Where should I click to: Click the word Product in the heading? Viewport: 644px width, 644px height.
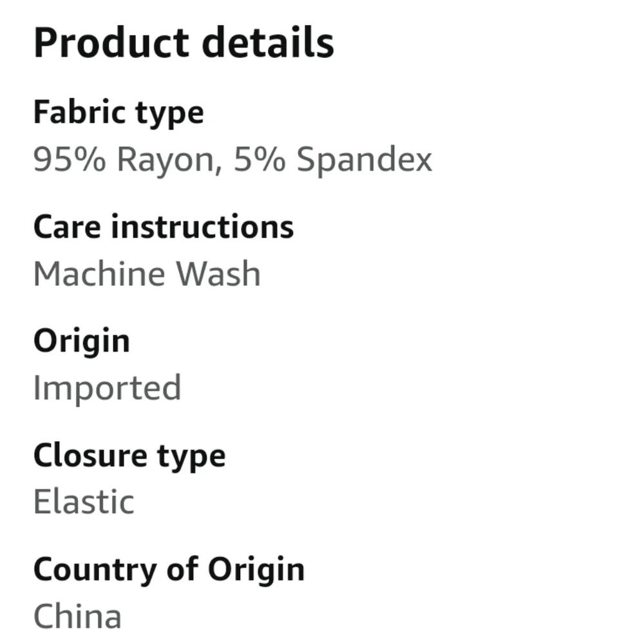tap(111, 43)
